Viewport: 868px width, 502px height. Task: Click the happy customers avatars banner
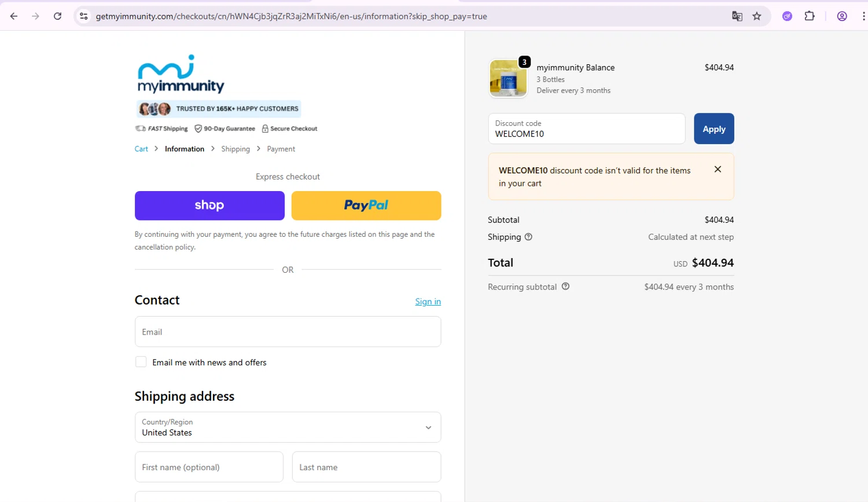(219, 109)
